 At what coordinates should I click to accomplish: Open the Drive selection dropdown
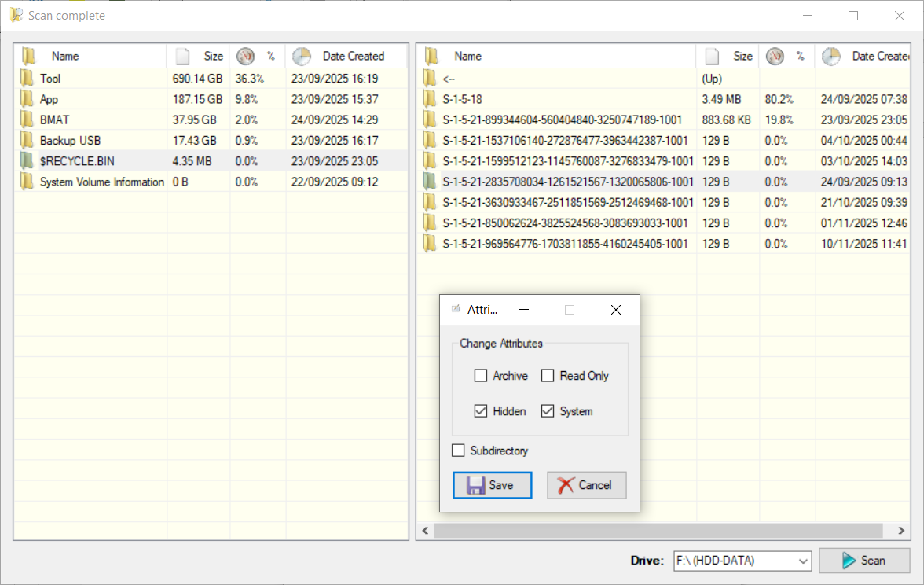coord(803,561)
